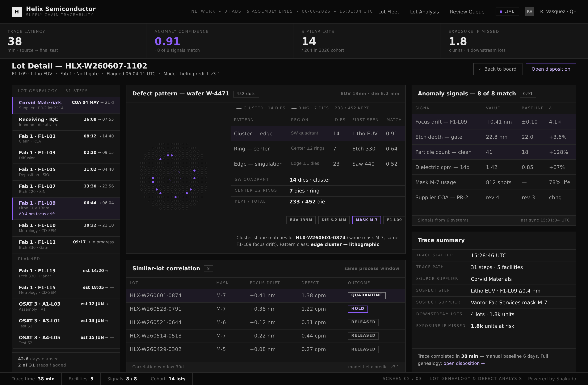The height and width of the screenshot is (385, 588).
Task: Toggle the MASK M-7 filter tag
Action: (x=366, y=220)
